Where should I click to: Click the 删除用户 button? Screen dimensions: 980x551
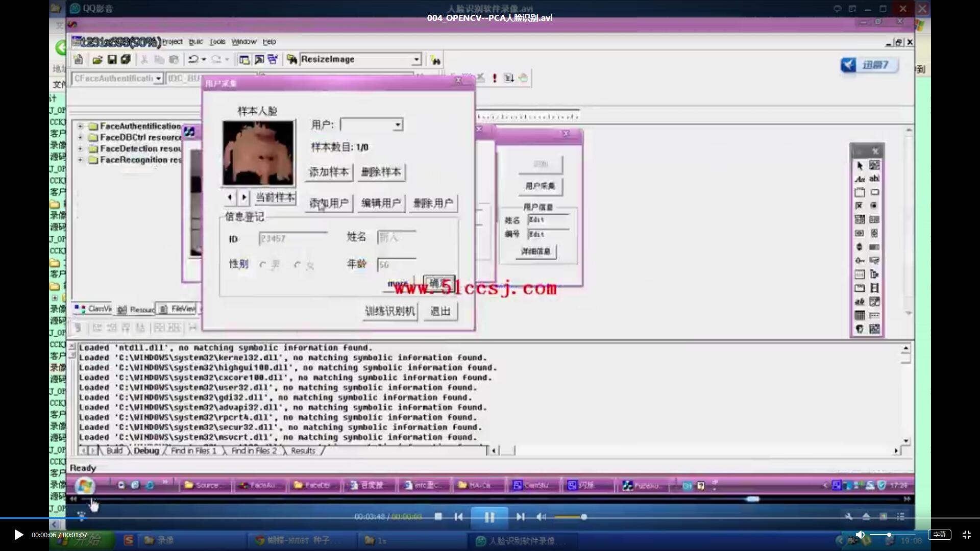tap(433, 204)
